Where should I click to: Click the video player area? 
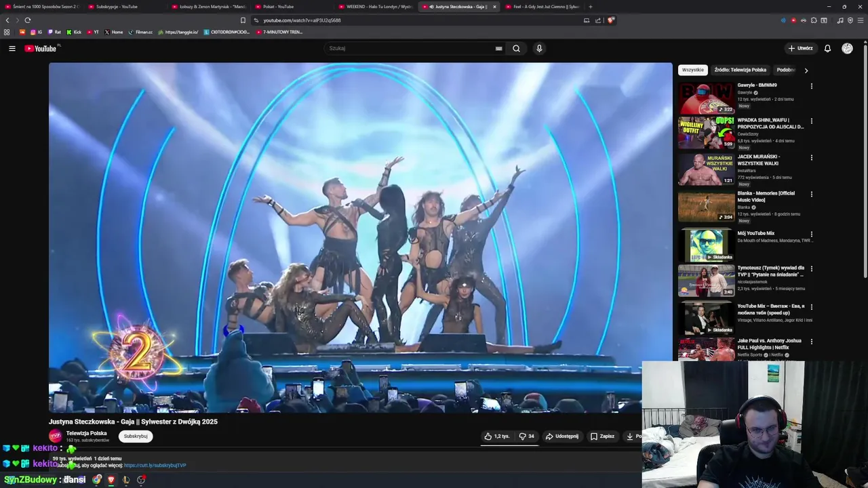click(x=360, y=237)
